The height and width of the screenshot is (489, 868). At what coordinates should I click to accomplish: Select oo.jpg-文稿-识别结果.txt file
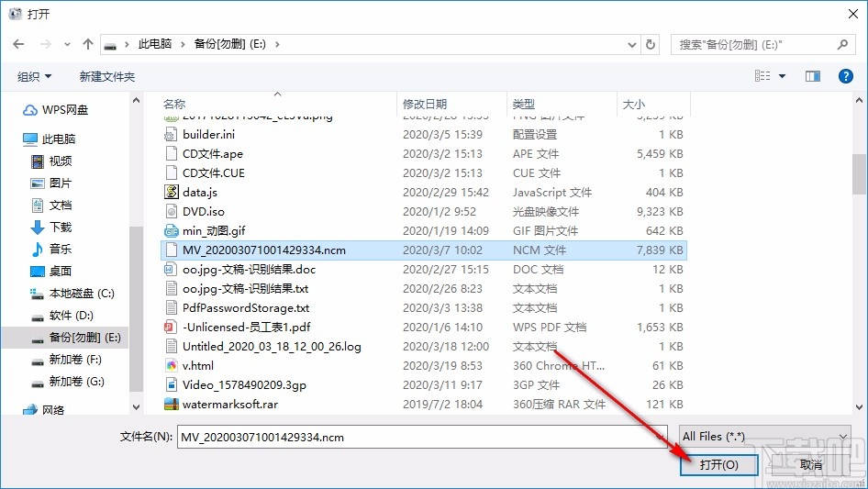point(245,288)
